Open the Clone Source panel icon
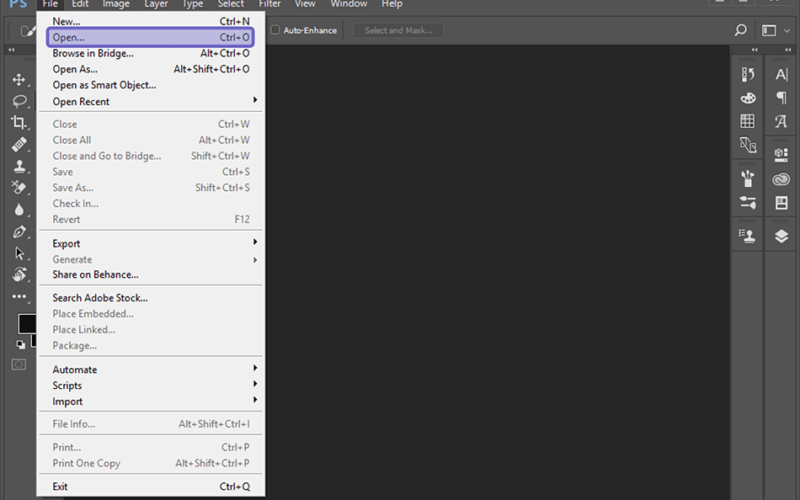Viewport: 800px width, 500px height. (747, 236)
